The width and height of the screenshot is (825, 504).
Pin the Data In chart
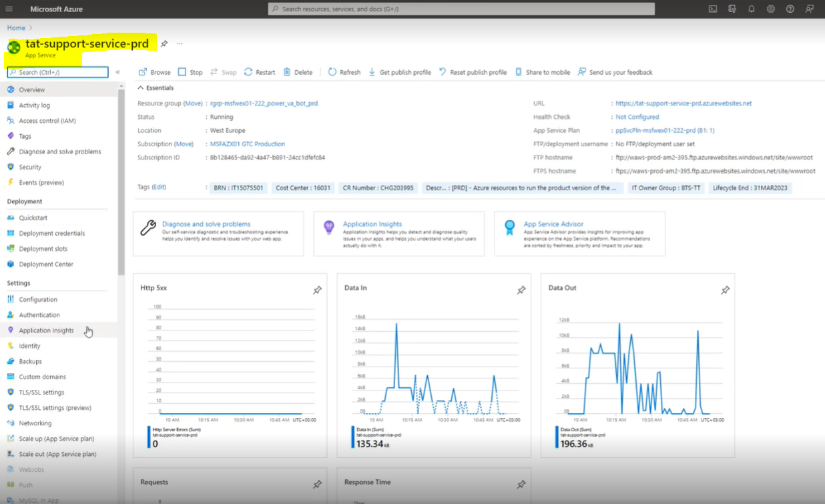(x=521, y=290)
